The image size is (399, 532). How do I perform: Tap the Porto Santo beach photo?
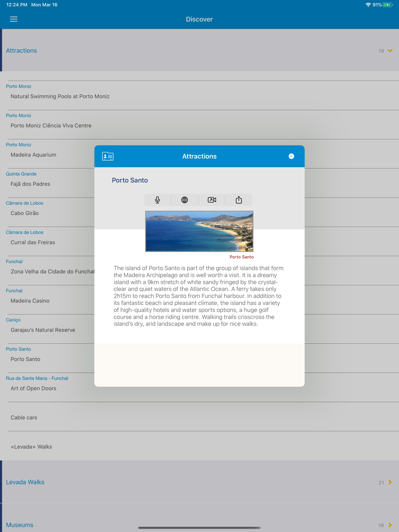pyautogui.click(x=199, y=231)
